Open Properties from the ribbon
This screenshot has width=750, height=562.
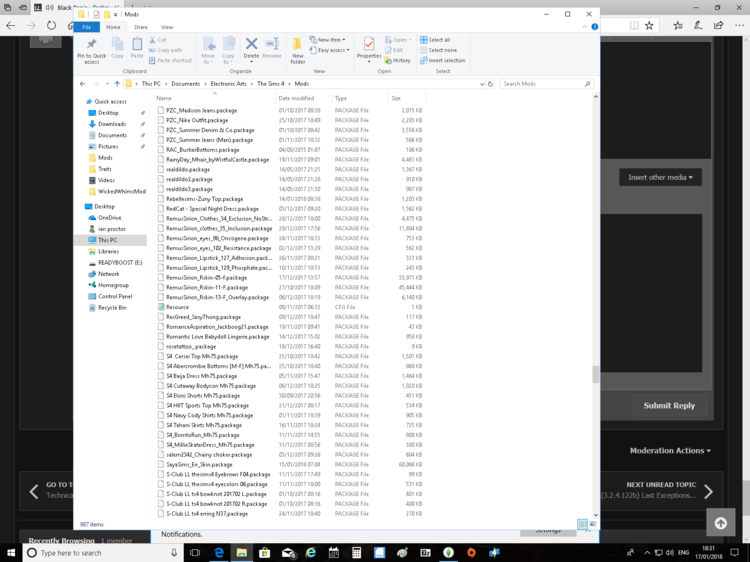coord(369,50)
